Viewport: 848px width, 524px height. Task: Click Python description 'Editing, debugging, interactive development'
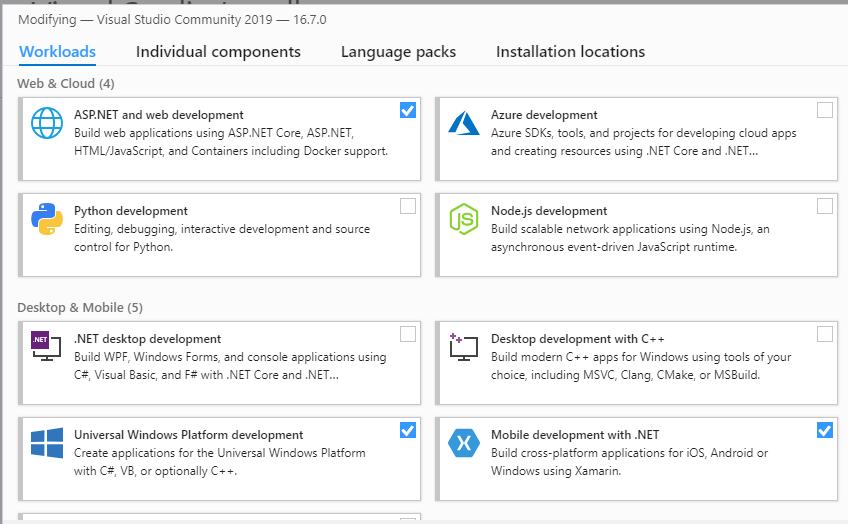(222, 238)
